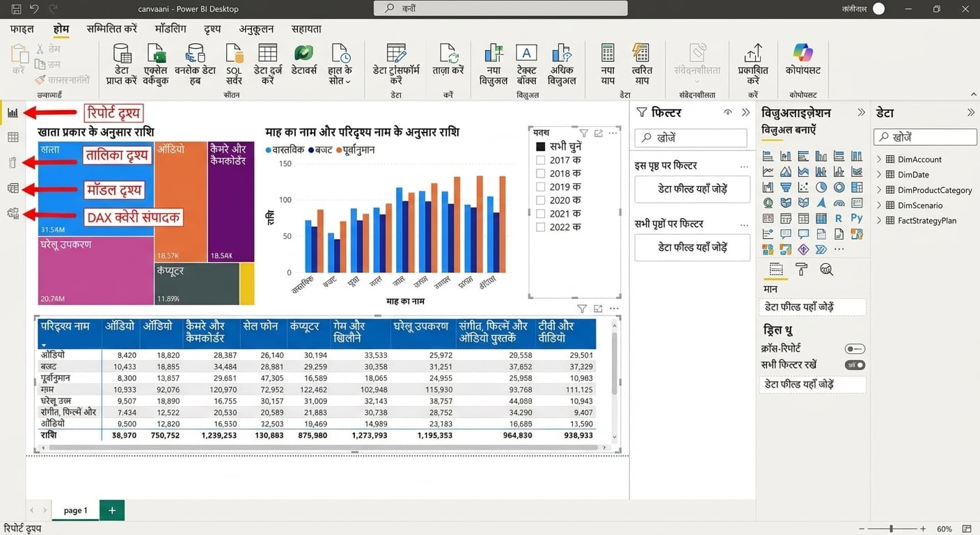Collapse the Data (डेटा) pane chevron
The width and height of the screenshot is (980, 535).
971,112
